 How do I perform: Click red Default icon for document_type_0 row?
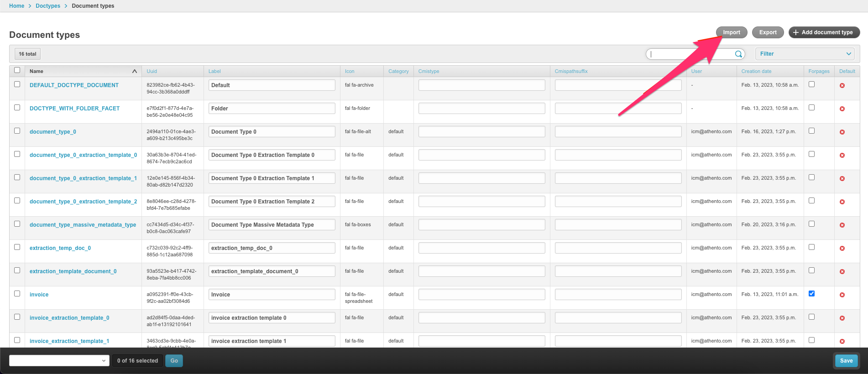842,132
